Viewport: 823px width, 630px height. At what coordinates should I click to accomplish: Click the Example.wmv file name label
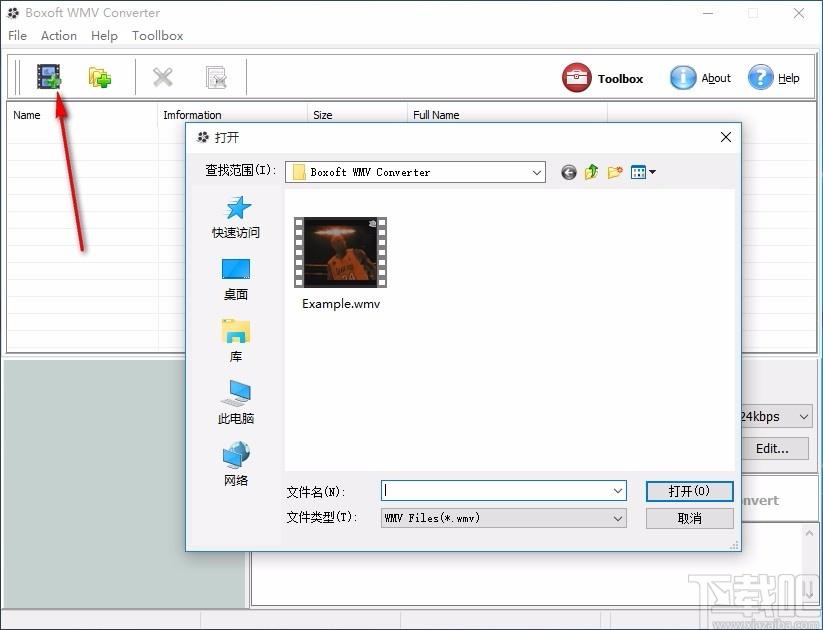click(x=341, y=304)
